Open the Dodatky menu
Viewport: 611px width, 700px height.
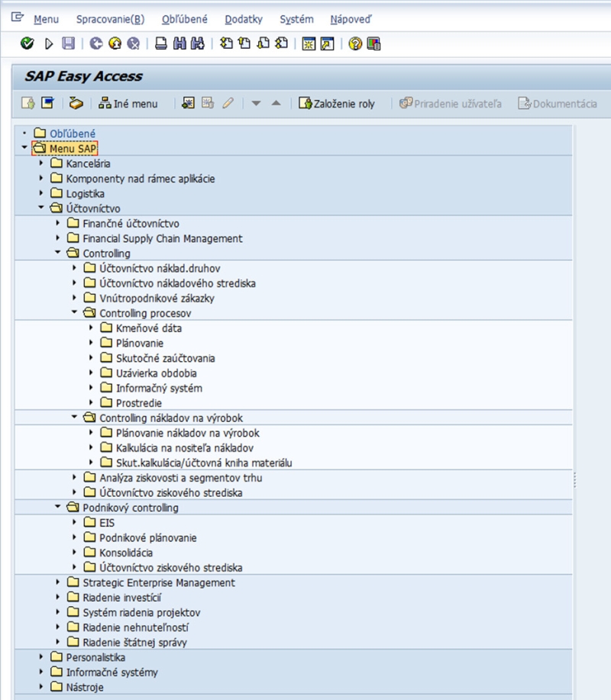click(244, 19)
